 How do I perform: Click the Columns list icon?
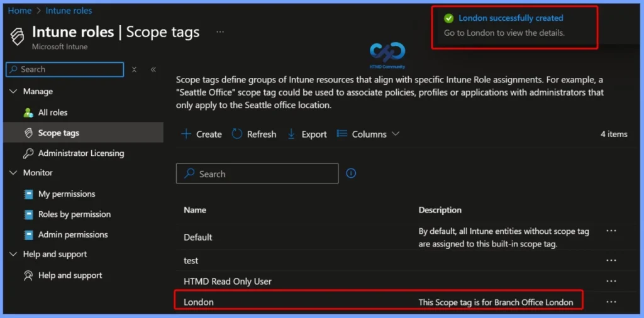[341, 134]
